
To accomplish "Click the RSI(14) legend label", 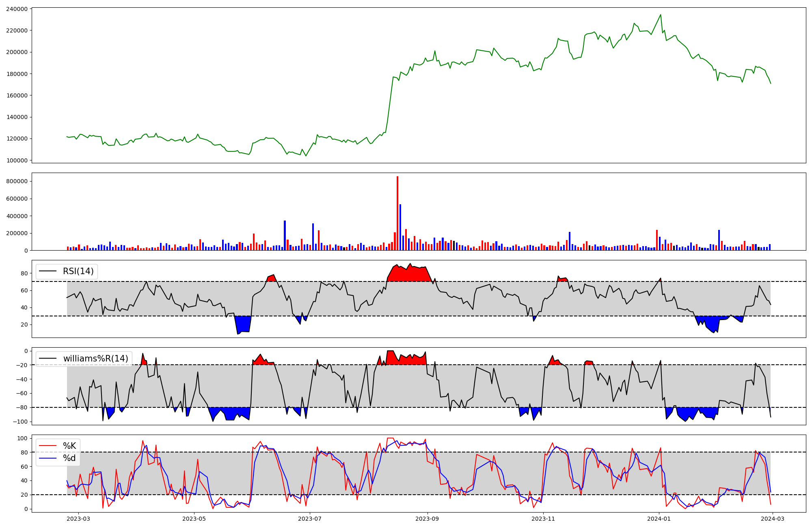I will pos(78,271).
